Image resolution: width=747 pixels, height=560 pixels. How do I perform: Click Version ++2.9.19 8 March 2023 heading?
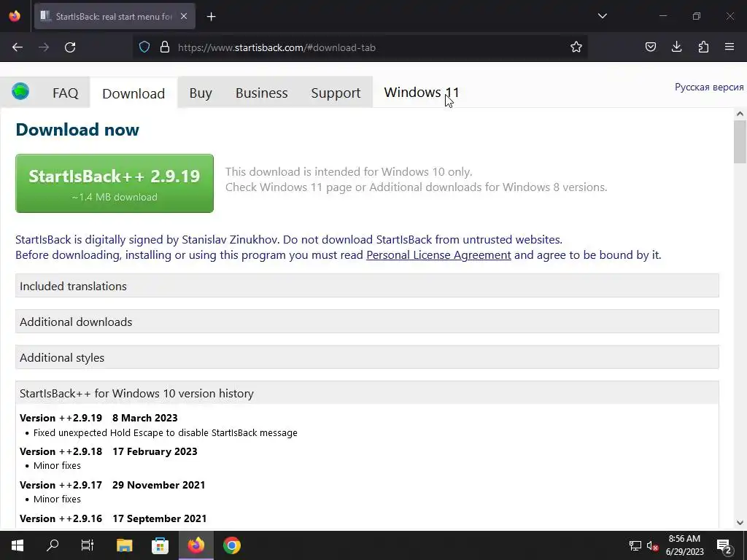(98, 418)
